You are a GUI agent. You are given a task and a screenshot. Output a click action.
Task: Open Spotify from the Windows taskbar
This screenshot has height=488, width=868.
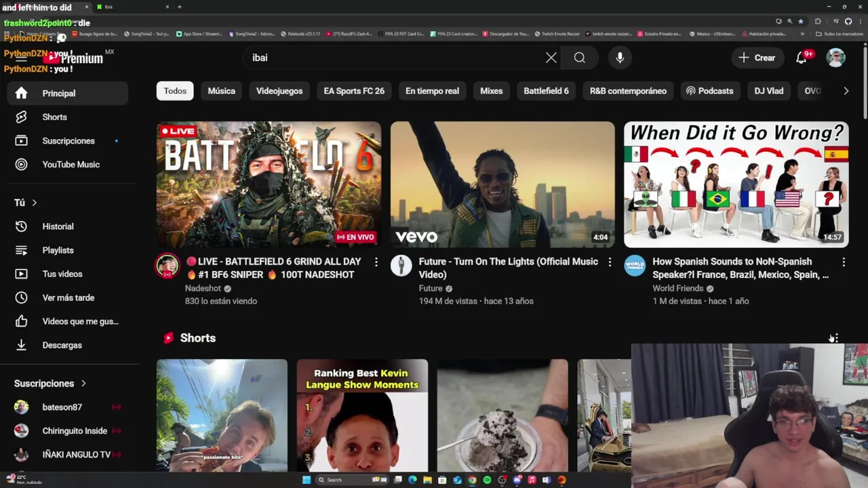point(487,480)
